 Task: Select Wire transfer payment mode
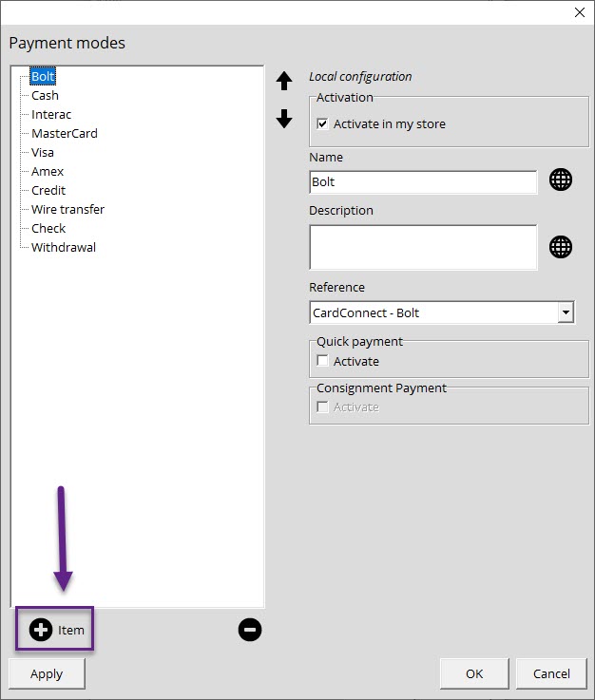click(x=67, y=209)
